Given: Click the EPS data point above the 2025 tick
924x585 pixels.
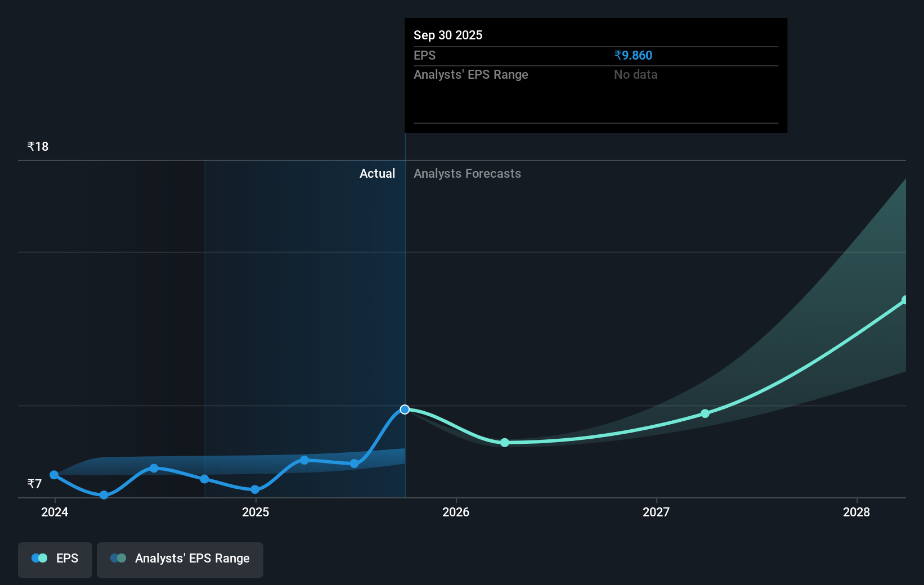Looking at the screenshot, I should tap(255, 489).
